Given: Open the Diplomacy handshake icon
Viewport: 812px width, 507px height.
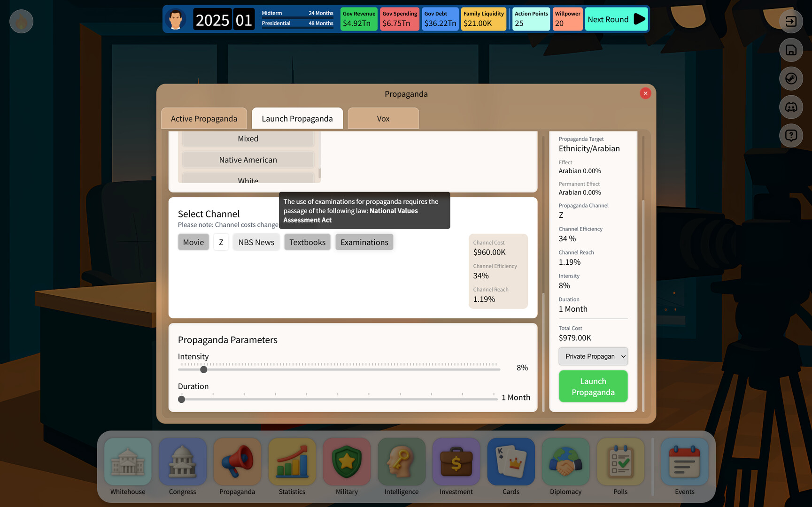Looking at the screenshot, I should coord(565,462).
